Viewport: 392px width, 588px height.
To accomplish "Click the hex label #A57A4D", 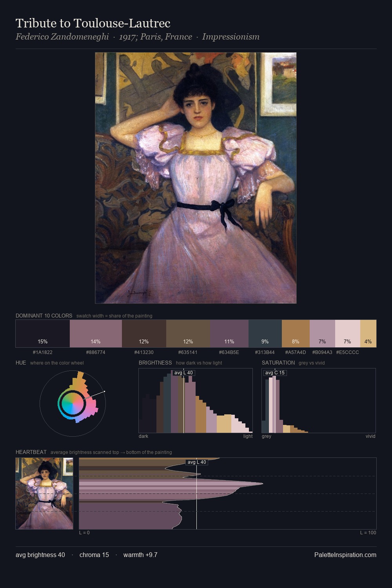I will (x=296, y=352).
